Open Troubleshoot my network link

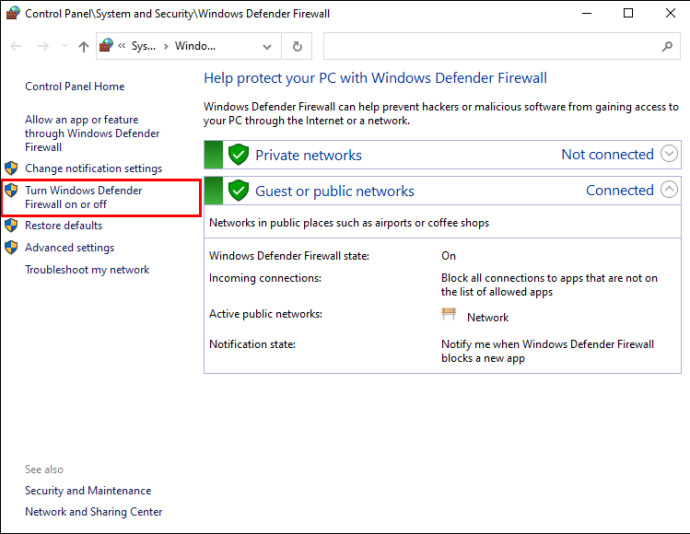click(87, 269)
